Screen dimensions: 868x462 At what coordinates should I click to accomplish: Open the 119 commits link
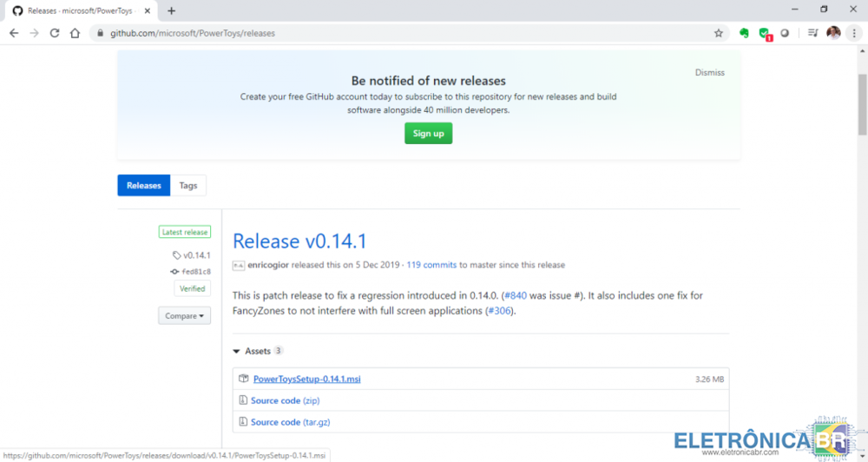click(x=431, y=265)
